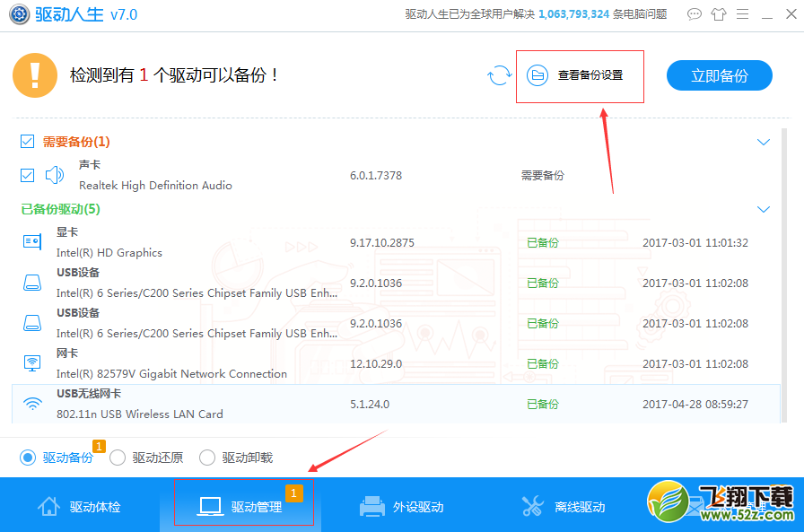The height and width of the screenshot is (532, 804).
Task: Click timestamp 2017-04-28 08:59:27
Action: point(695,404)
